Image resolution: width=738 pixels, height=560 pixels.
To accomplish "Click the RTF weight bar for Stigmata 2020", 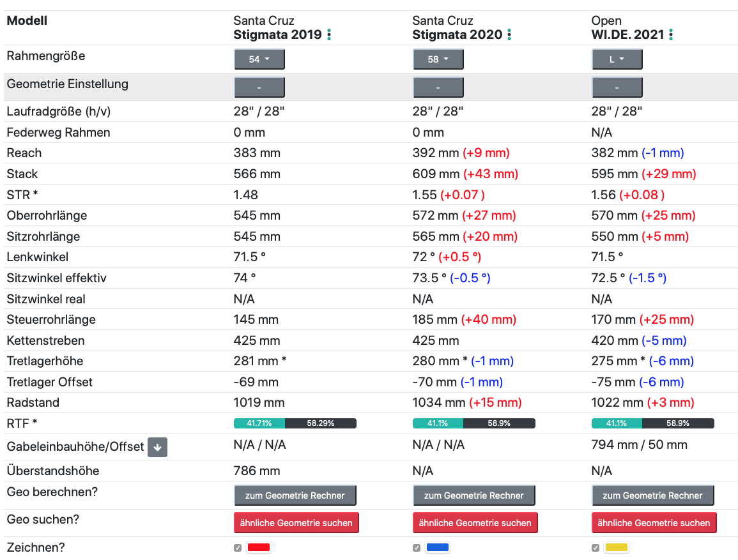I will (x=473, y=423).
